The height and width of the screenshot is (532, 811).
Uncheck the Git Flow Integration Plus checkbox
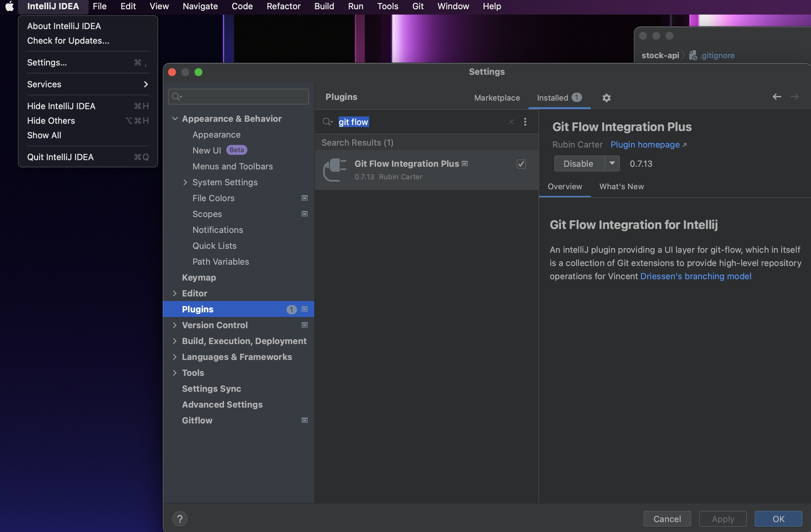click(x=521, y=164)
